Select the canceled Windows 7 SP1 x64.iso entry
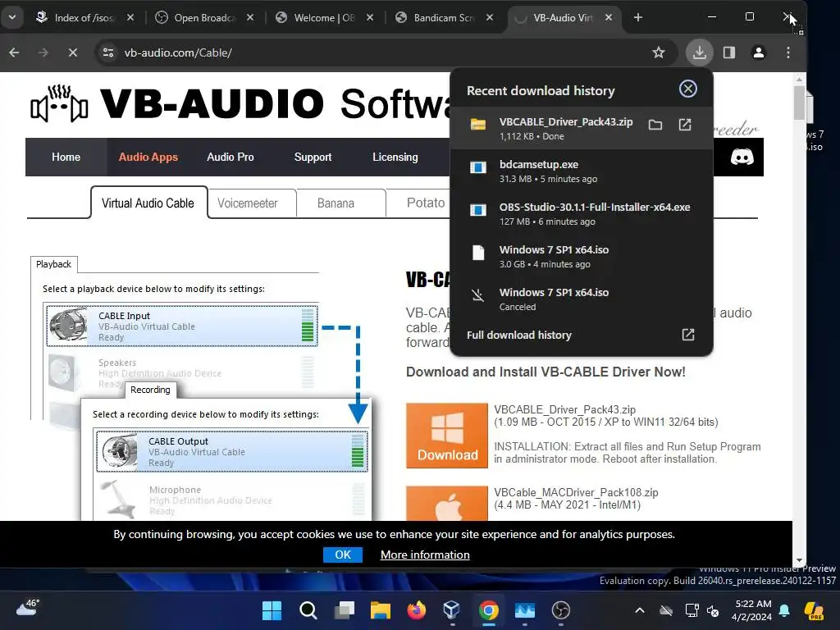Screen dimensions: 840x630 582,299
